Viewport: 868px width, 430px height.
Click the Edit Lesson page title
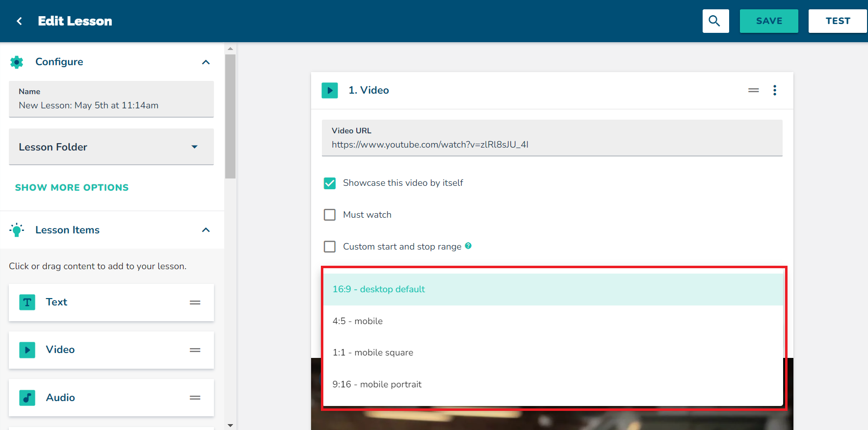click(75, 21)
